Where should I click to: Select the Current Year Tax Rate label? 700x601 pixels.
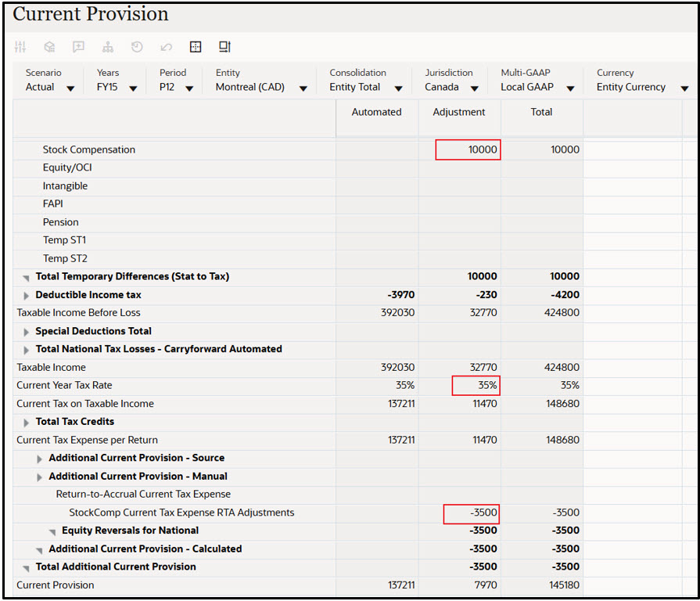[x=64, y=385]
